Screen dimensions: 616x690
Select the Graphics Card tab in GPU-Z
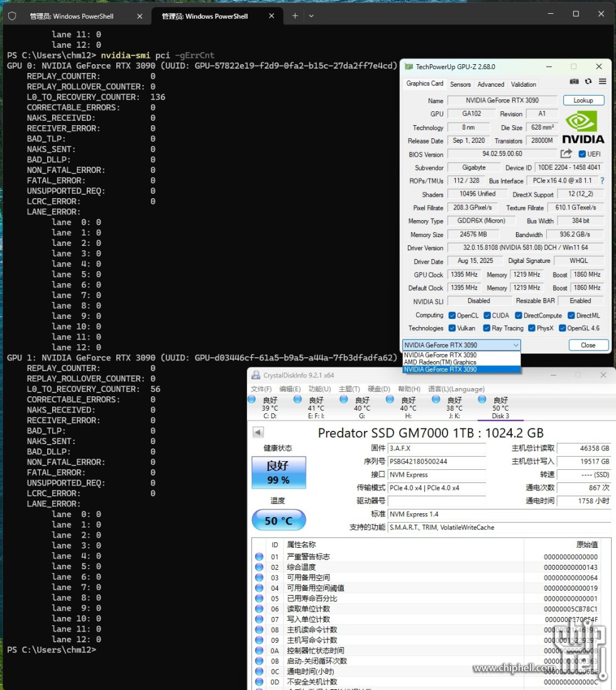point(425,84)
